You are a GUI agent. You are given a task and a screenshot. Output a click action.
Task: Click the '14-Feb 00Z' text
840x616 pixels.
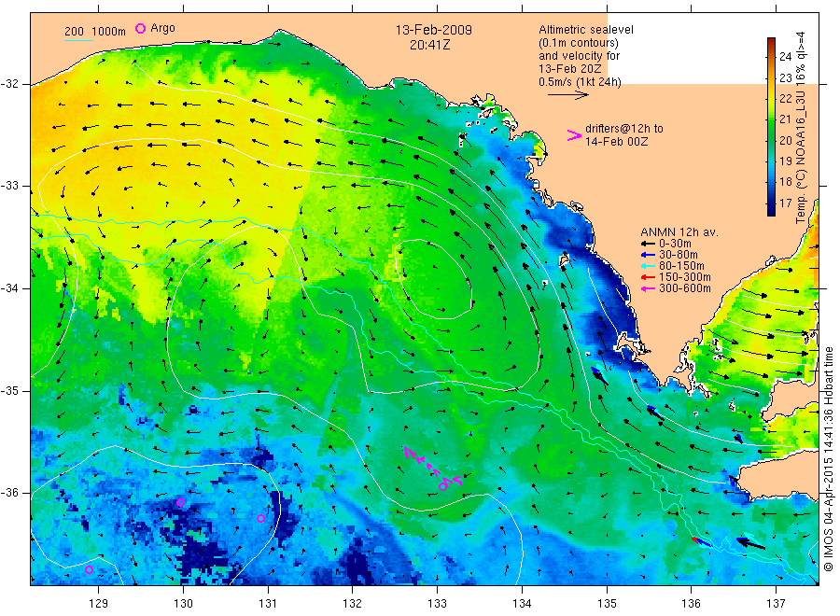(616, 142)
